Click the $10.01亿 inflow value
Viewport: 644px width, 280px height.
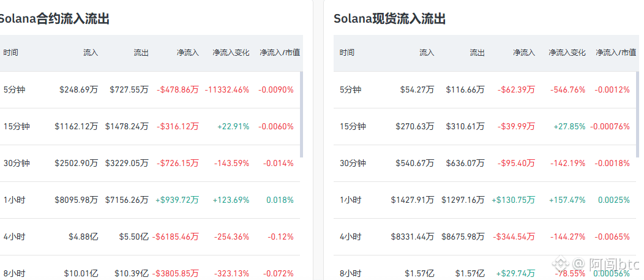81,273
